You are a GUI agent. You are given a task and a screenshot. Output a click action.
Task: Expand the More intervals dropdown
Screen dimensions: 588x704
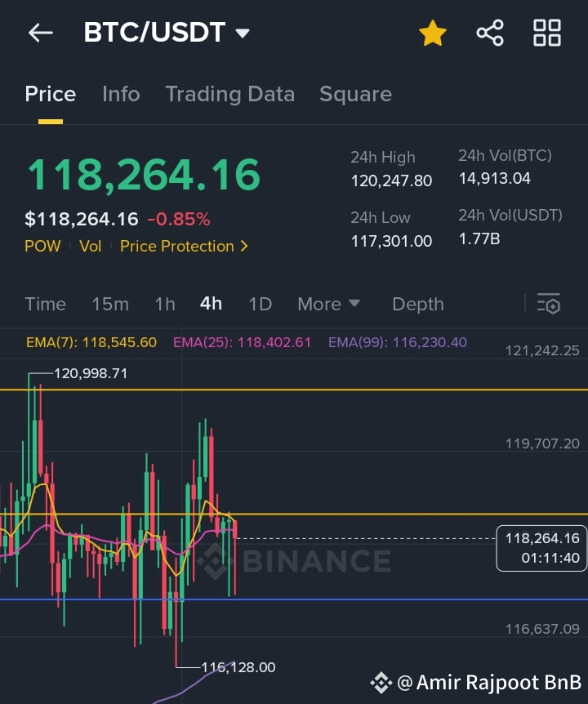(328, 304)
